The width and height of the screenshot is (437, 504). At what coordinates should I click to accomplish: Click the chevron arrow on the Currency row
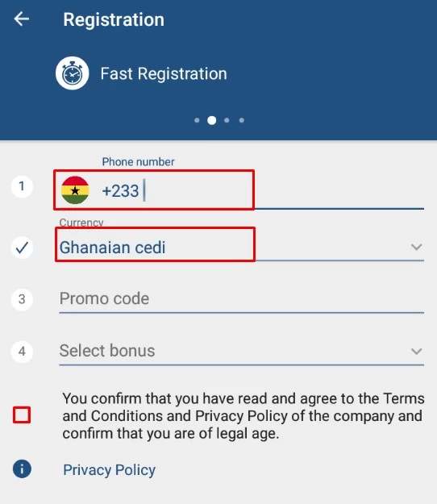pyautogui.click(x=416, y=248)
